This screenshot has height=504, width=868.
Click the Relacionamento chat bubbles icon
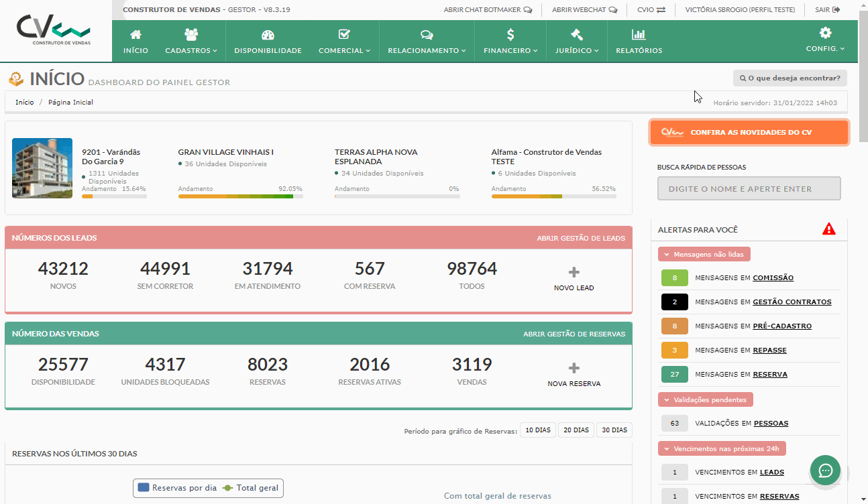(427, 34)
